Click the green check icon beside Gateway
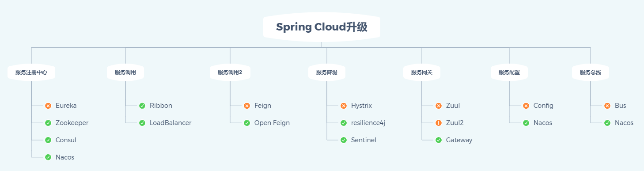 tap(439, 140)
